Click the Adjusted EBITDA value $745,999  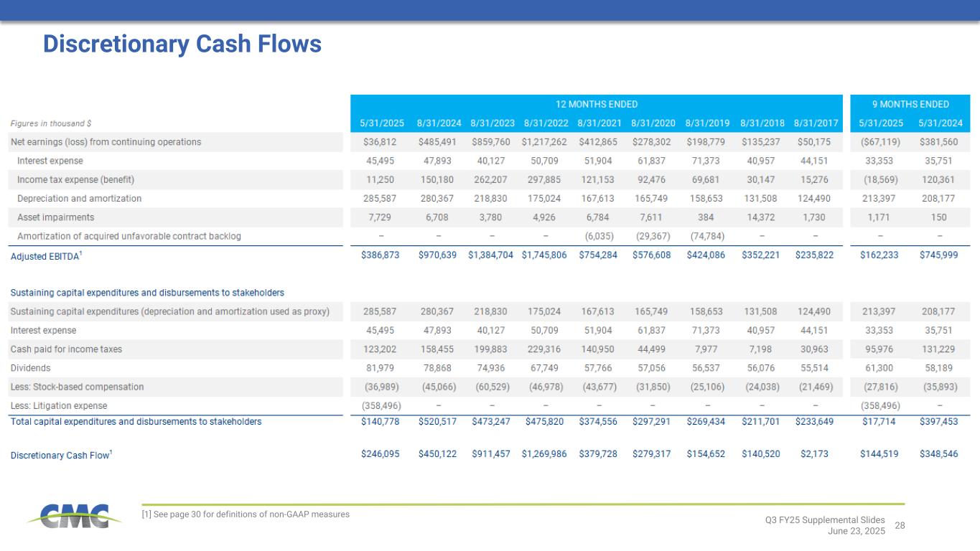click(x=938, y=255)
